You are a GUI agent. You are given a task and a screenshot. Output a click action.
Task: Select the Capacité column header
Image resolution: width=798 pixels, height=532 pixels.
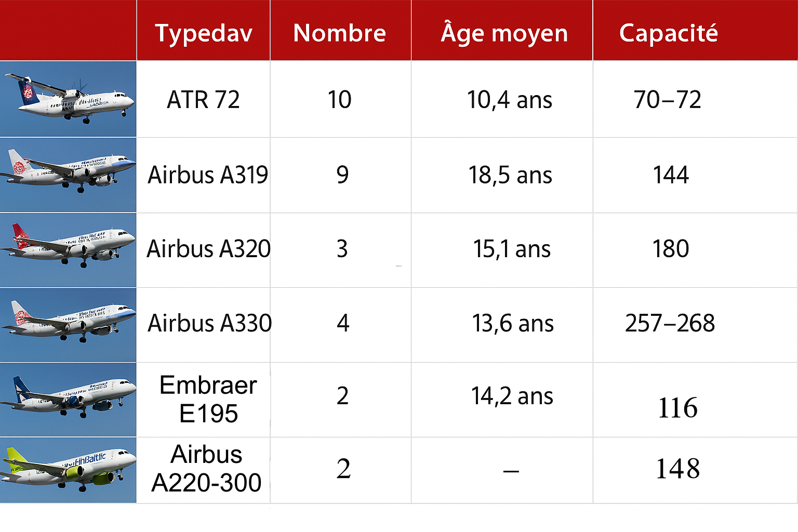click(669, 33)
